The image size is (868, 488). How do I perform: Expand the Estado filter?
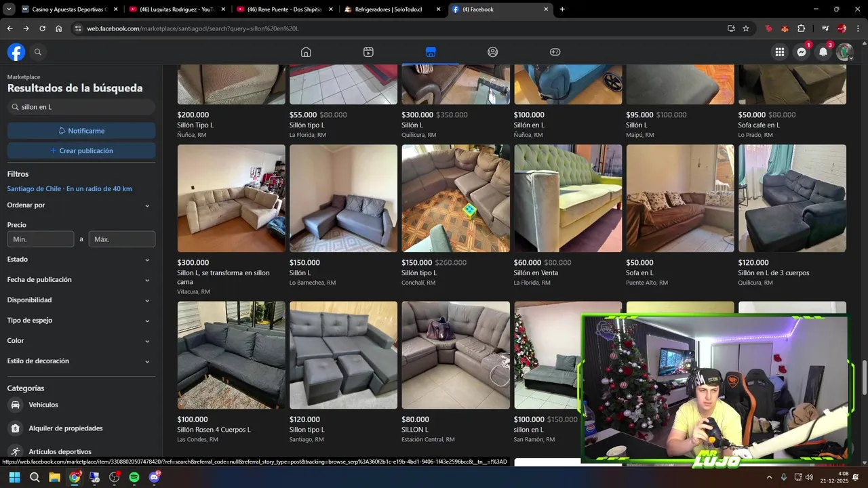click(x=81, y=260)
